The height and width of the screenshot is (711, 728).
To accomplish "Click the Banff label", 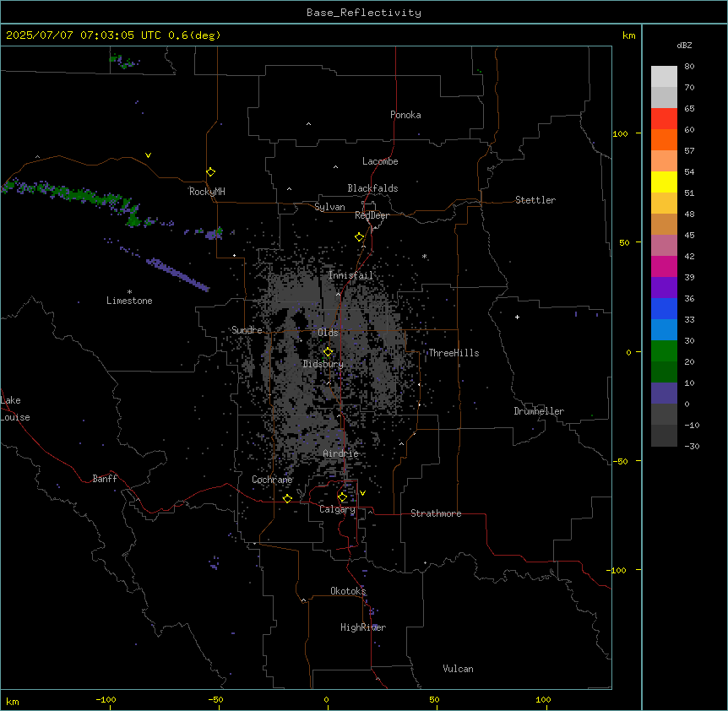I will click(105, 479).
